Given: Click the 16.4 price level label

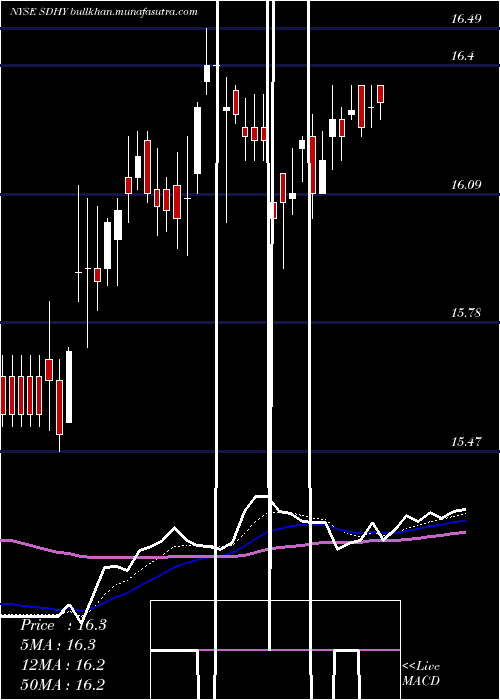Looking at the screenshot, I should 463,56.
